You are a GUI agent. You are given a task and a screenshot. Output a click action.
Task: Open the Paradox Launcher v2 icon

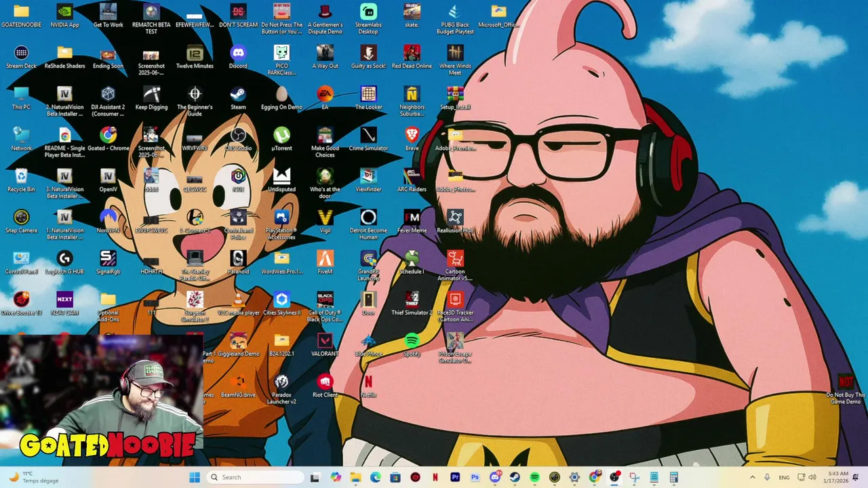(281, 390)
